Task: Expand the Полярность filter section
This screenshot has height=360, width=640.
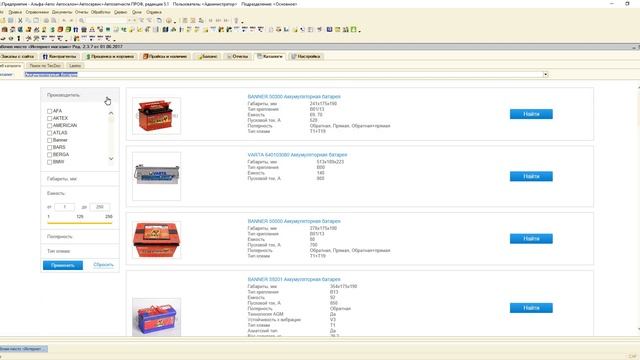Action: click(x=80, y=237)
